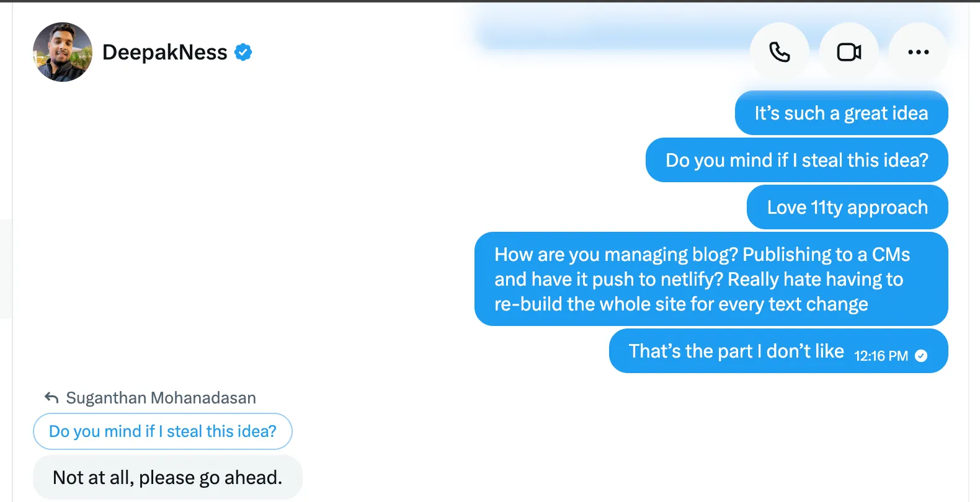
Task: Start a voice call with DeepakNess
Action: click(x=779, y=52)
